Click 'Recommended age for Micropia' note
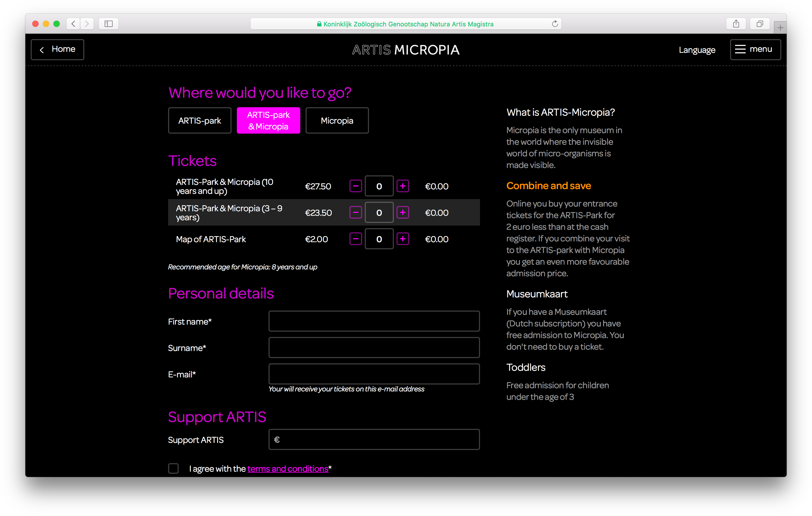The height and width of the screenshot is (516, 812). [242, 267]
